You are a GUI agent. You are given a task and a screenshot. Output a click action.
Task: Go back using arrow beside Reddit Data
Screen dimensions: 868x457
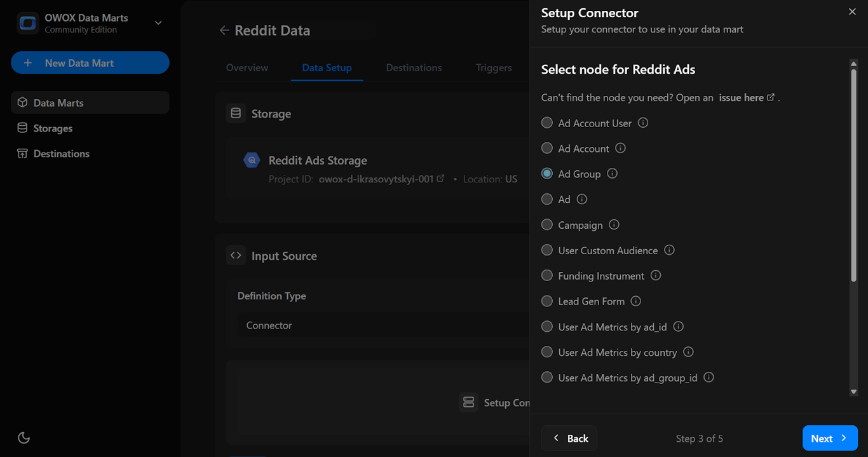click(x=224, y=31)
